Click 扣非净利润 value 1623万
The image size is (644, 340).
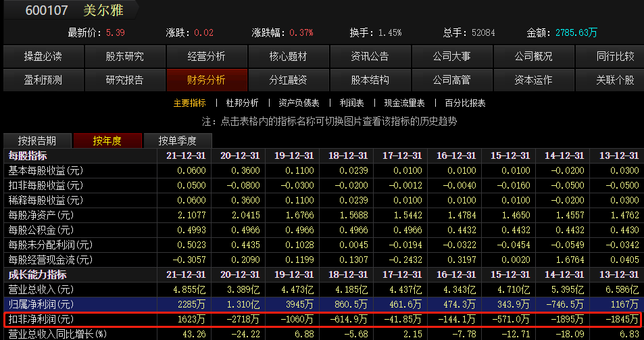191,319
